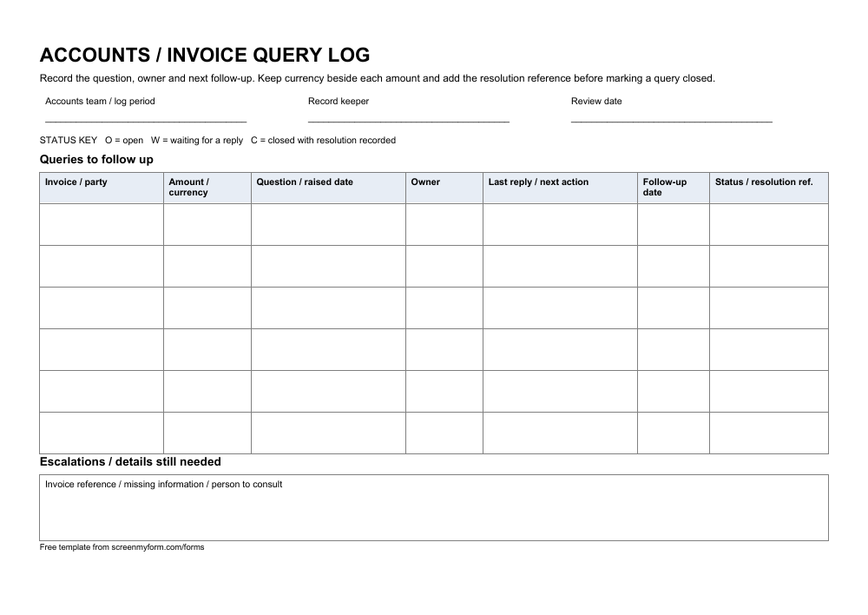The height and width of the screenshot is (615, 868).
Task: Click the 'Record keeper' label
Action: (x=339, y=101)
